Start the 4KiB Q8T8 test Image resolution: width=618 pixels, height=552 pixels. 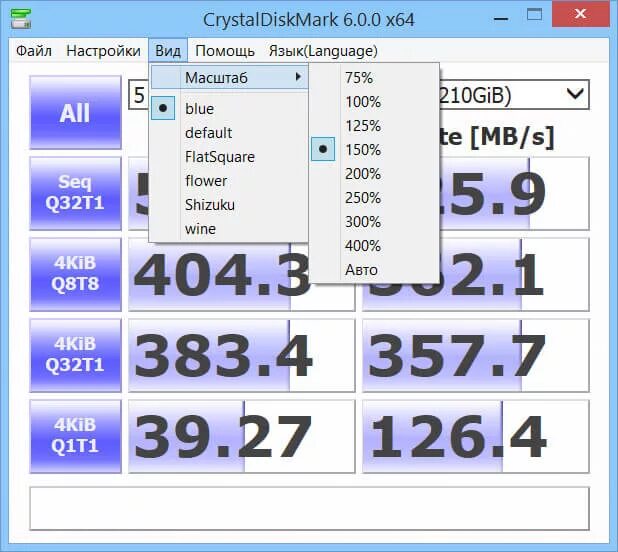[75, 274]
